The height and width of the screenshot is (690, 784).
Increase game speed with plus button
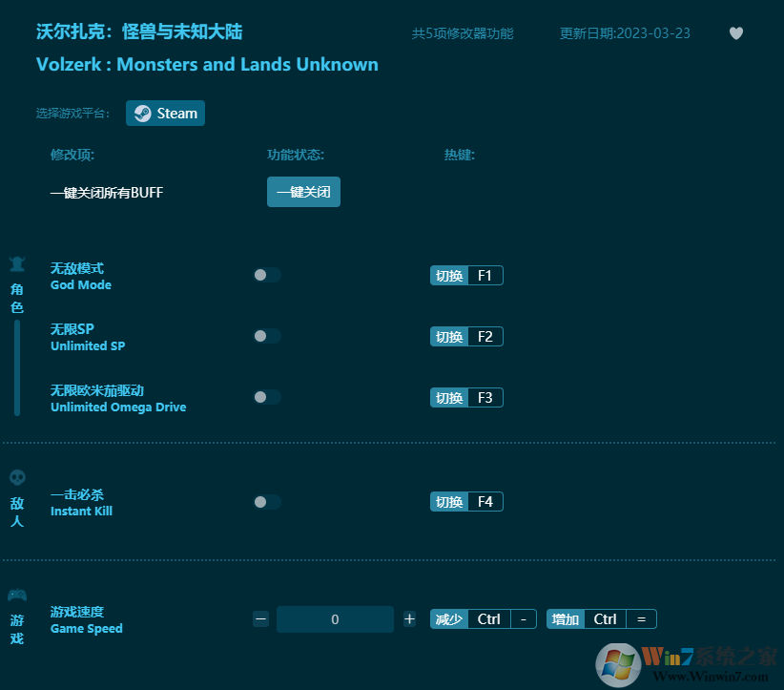(409, 619)
